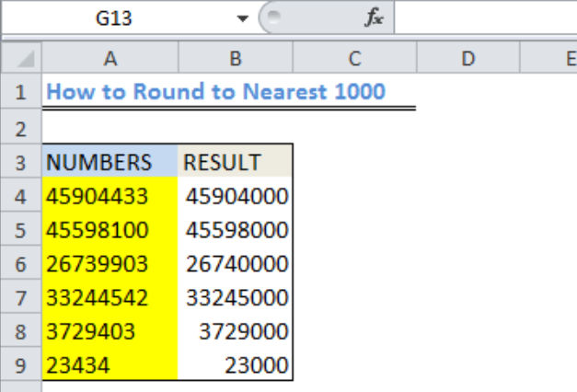Select column C header
577x392 pixels.
(354, 58)
